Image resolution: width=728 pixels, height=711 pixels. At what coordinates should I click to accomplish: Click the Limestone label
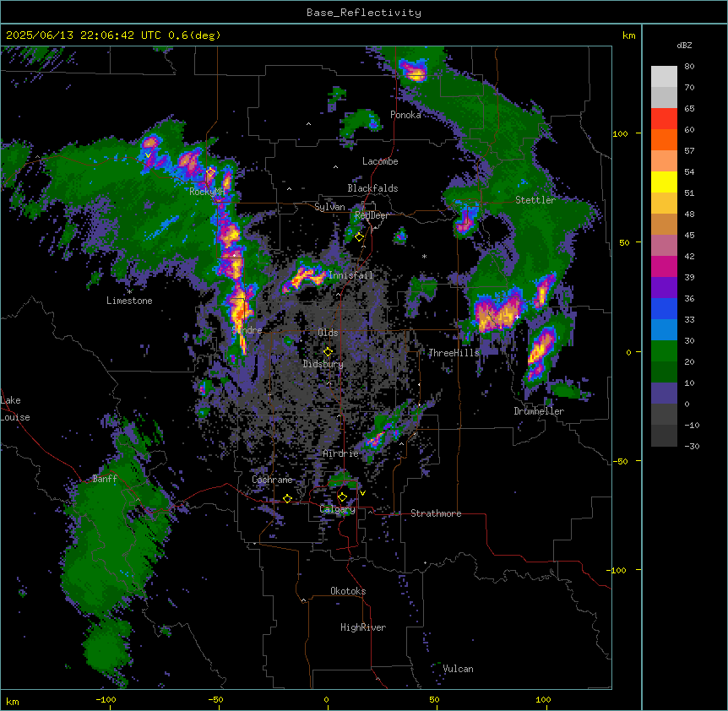129,301
